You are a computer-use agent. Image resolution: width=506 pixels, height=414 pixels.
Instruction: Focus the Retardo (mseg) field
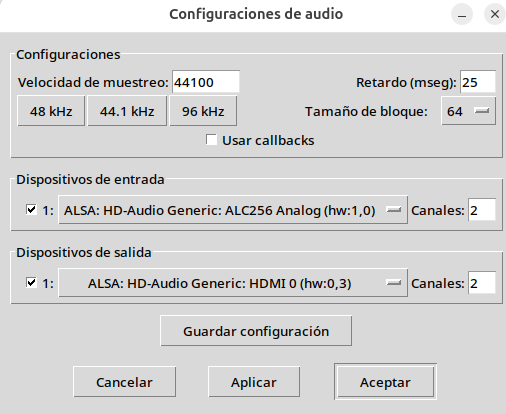[478, 82]
